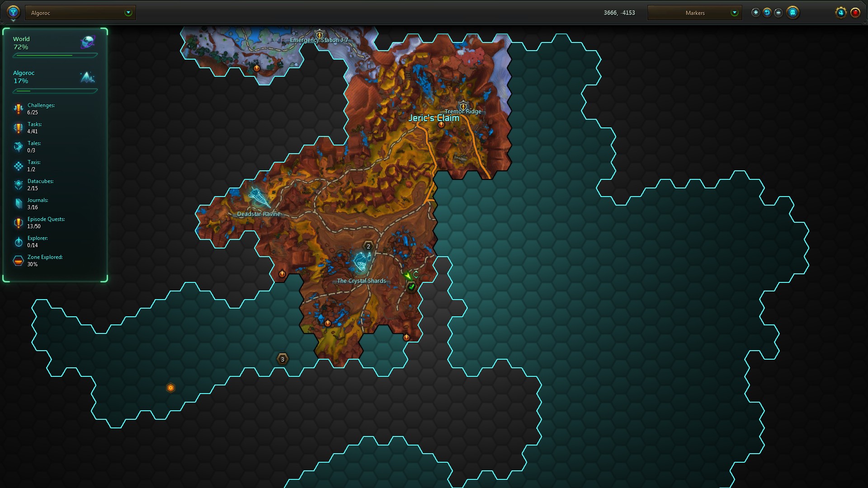This screenshot has width=868, height=488.
Task: Click the orange quest marker below Jeric's Claim
Action: tap(441, 125)
